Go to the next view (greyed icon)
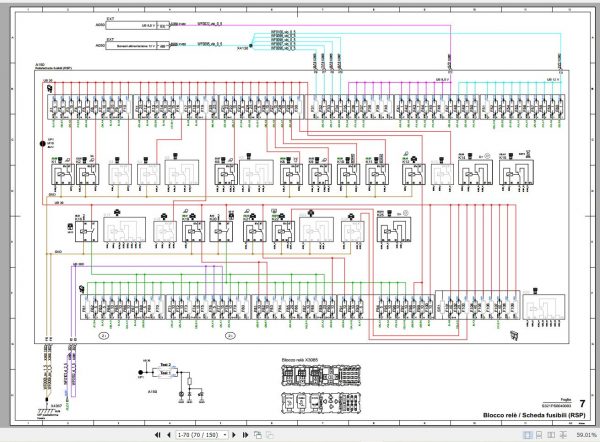This screenshot has height=442, width=600. [x=270, y=435]
